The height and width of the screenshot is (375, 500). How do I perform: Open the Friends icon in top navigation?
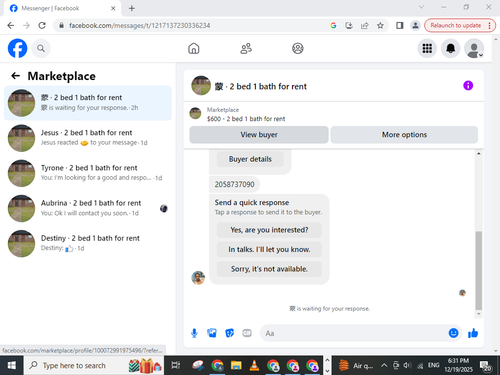click(246, 49)
